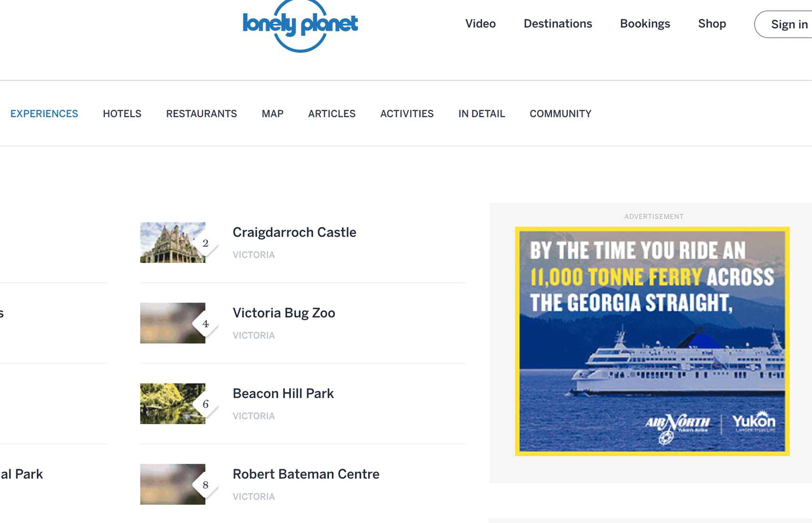Viewport: 812px width, 523px height.
Task: Go to Bookings
Action: point(645,24)
